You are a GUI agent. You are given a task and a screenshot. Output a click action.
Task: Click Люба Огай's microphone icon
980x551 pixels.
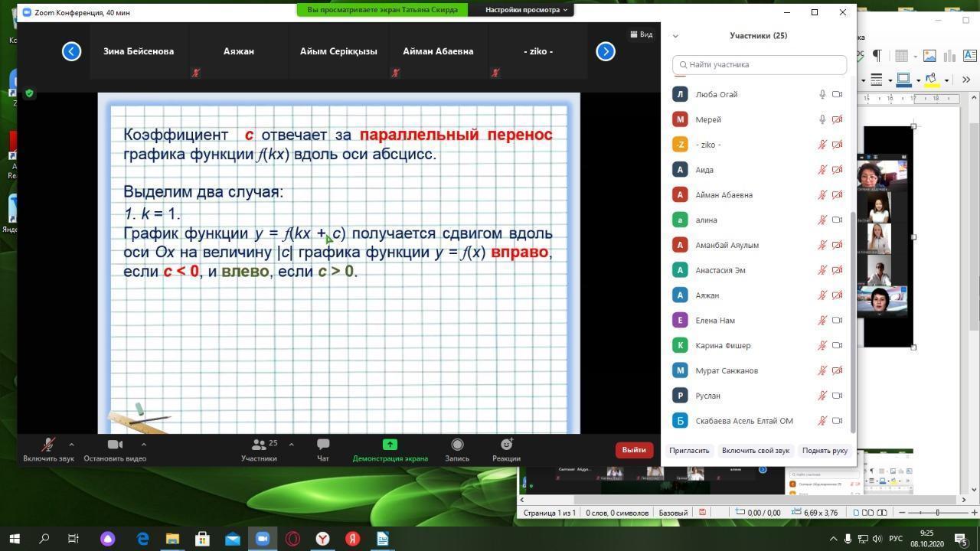822,94
